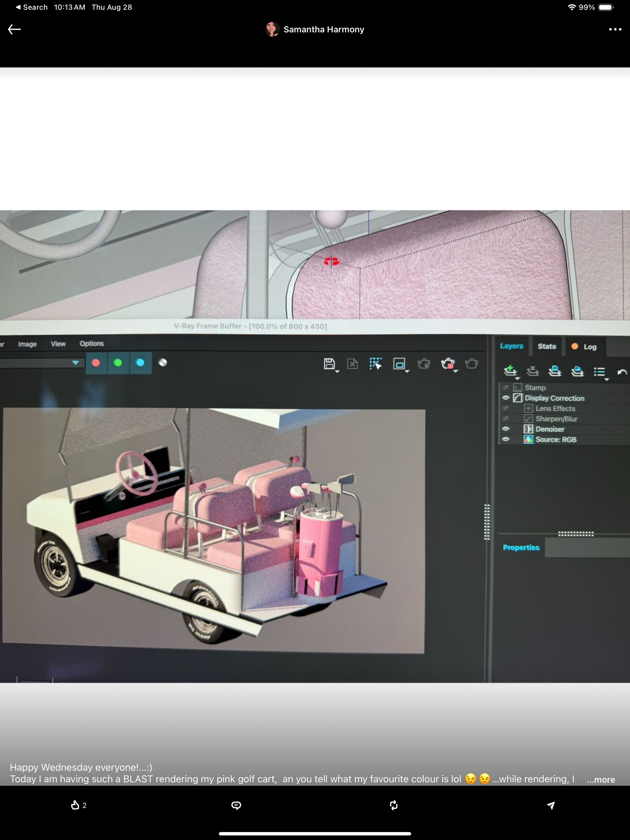Tap the thumbs-up like icon

pyautogui.click(x=75, y=805)
